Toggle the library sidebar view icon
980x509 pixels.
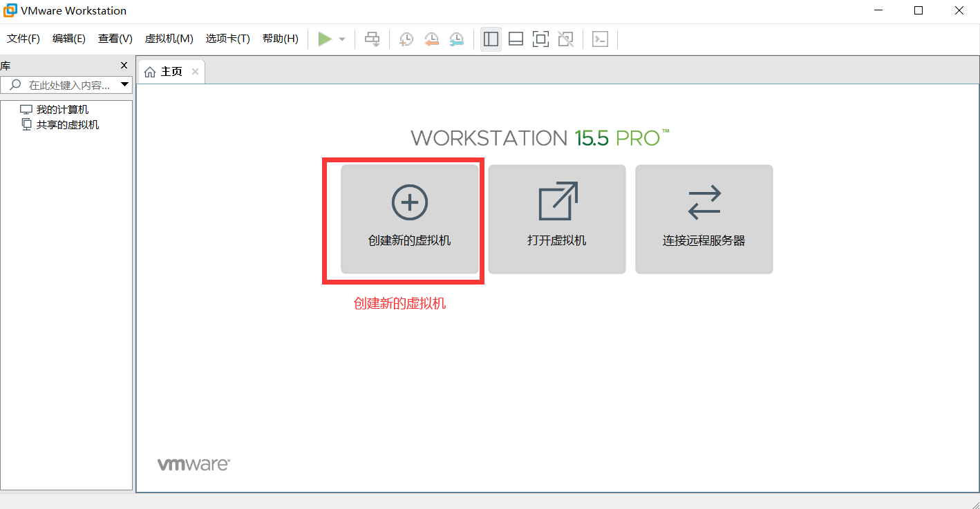click(x=491, y=39)
